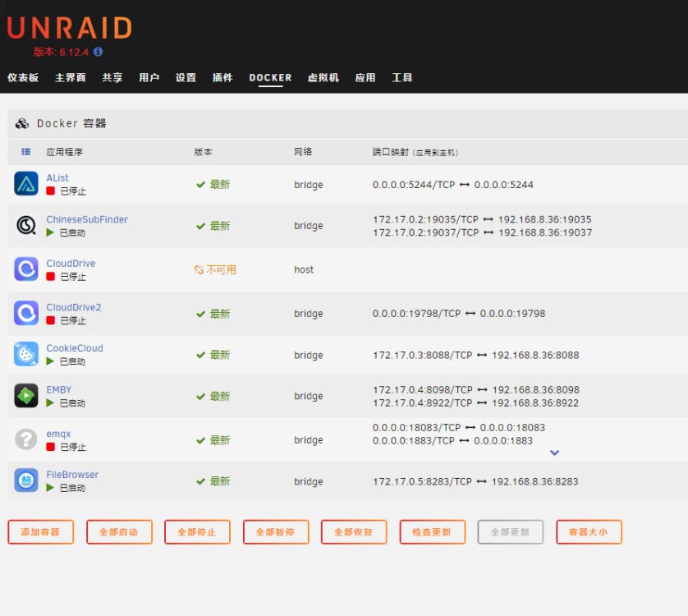Click the green started indicator for ChineseSubFinder
The height and width of the screenshot is (616, 688).
(x=50, y=232)
